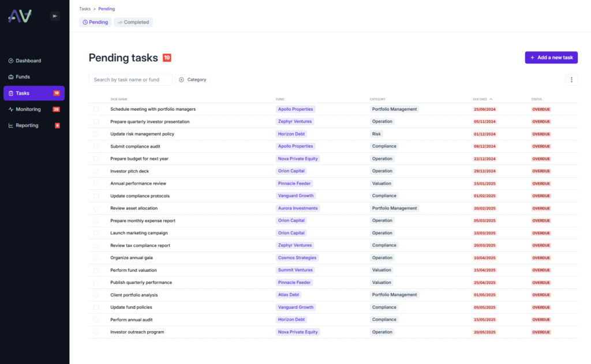The width and height of the screenshot is (591, 364).
Task: Check the box for Submit compliance audit
Action: [x=96, y=147]
